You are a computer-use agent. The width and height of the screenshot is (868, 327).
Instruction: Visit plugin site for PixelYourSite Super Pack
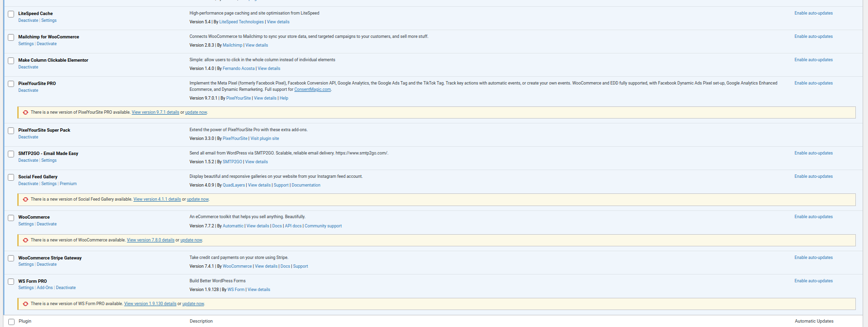[x=265, y=138]
